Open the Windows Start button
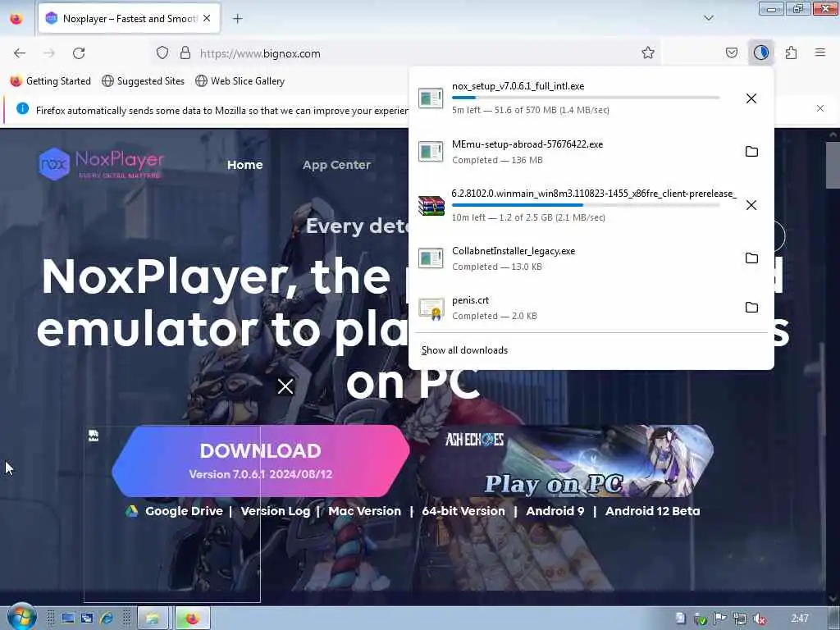 point(22,618)
